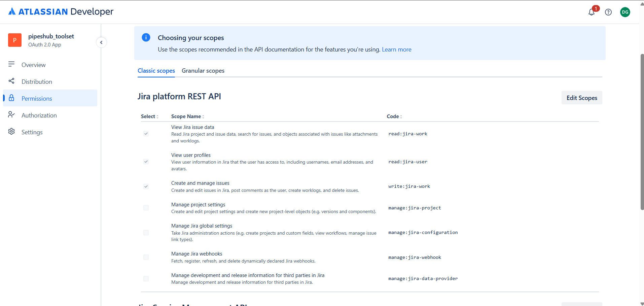Follow the Learn more link
Viewport: 644px width, 306px height.
396,49
